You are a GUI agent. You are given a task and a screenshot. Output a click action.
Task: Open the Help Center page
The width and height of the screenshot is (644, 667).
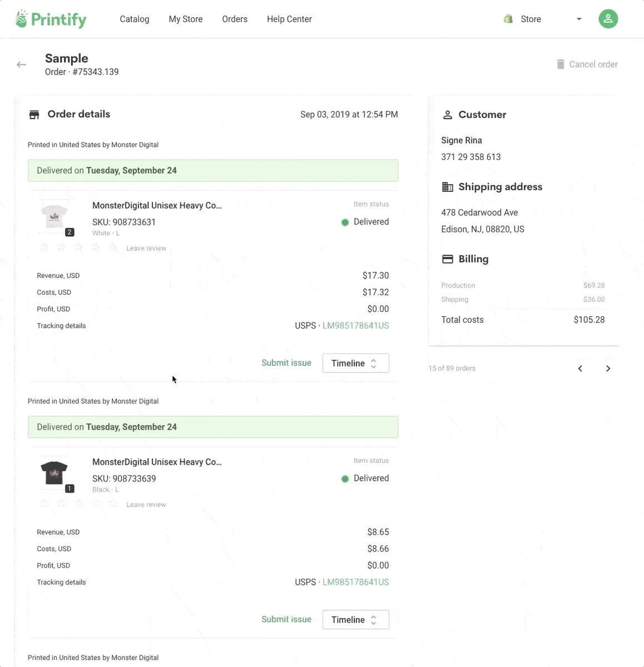[x=289, y=19]
